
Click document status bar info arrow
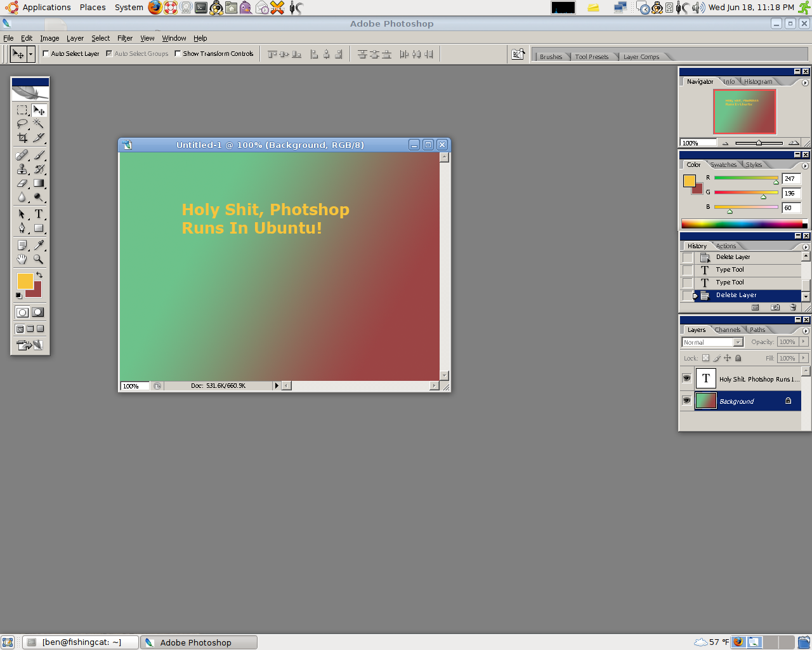pos(277,385)
